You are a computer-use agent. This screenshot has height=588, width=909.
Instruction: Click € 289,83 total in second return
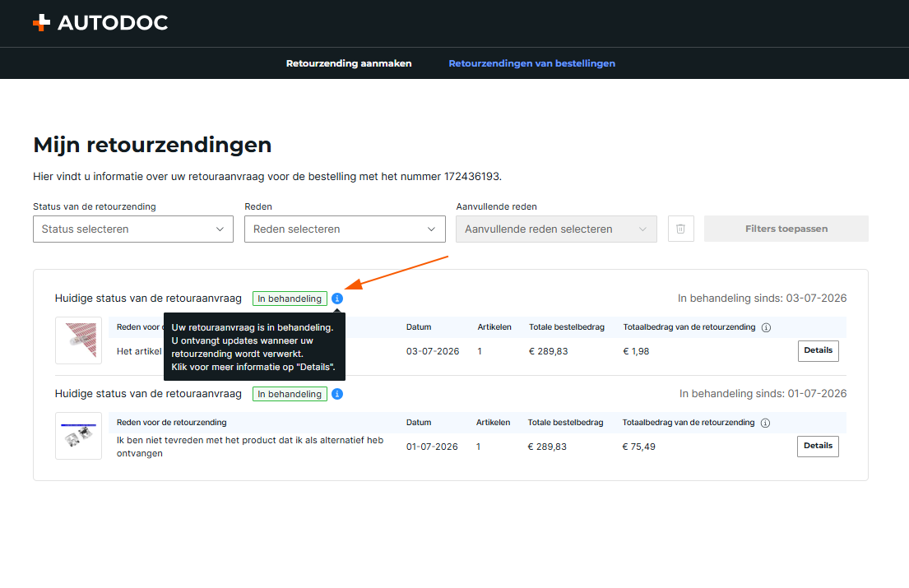[547, 447]
